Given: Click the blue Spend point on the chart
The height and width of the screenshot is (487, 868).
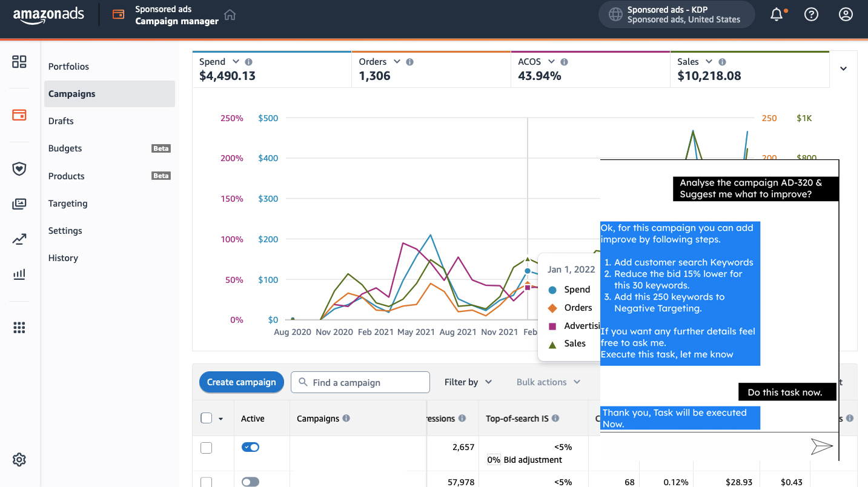Looking at the screenshot, I should tap(528, 271).
